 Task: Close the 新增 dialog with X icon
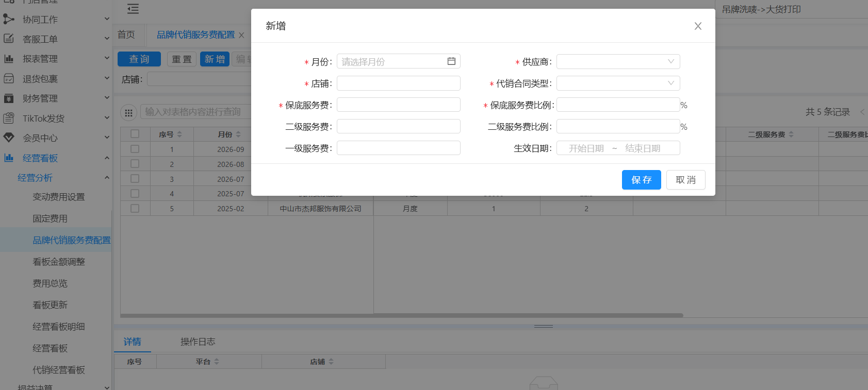click(x=698, y=26)
